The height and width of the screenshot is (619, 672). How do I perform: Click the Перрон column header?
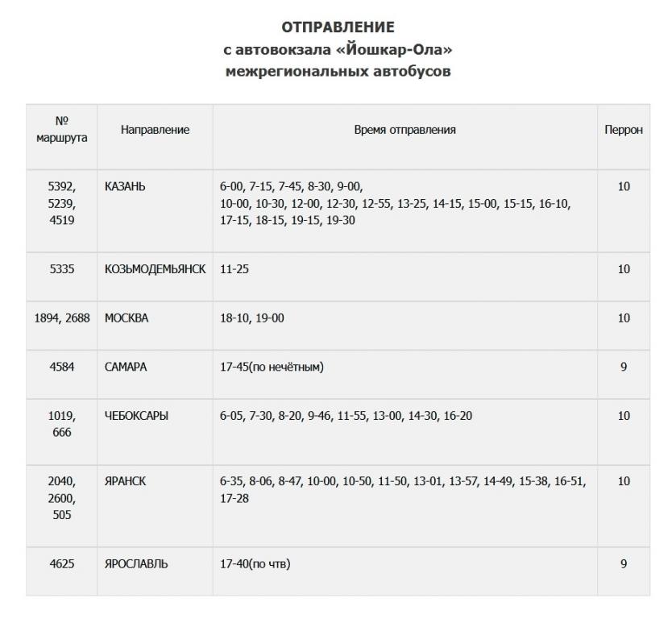point(623,129)
